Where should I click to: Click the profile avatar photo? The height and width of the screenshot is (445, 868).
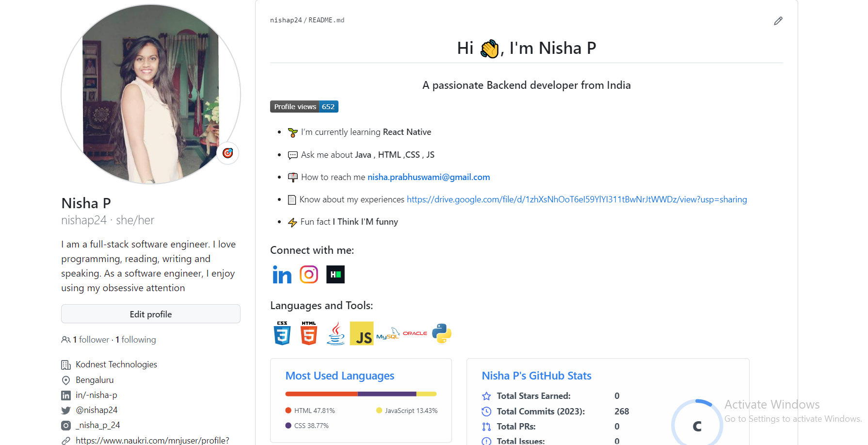(151, 94)
